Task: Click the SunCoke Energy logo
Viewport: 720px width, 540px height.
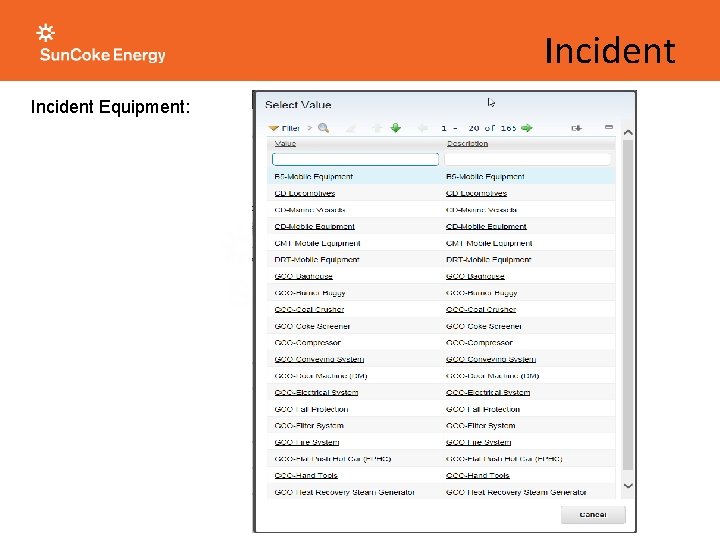Action: (101, 43)
